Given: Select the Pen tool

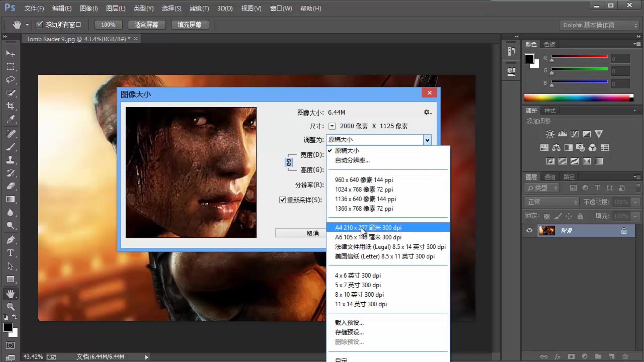Looking at the screenshot, I should (10, 240).
